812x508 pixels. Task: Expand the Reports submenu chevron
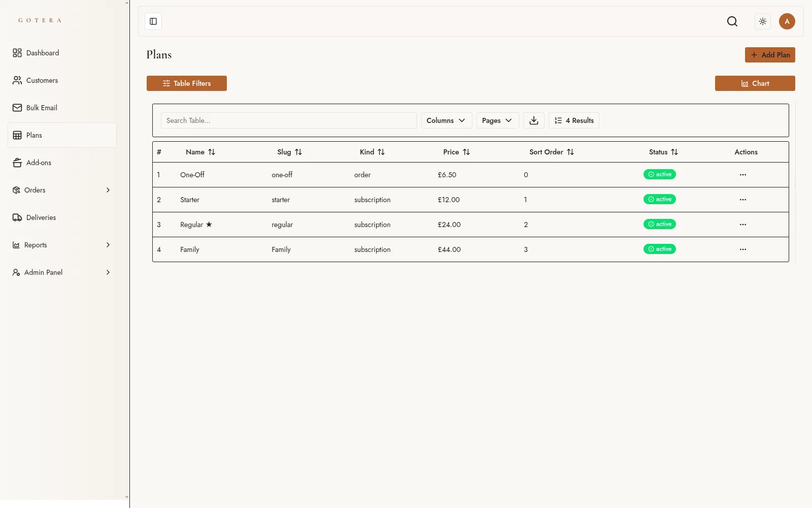coord(108,245)
